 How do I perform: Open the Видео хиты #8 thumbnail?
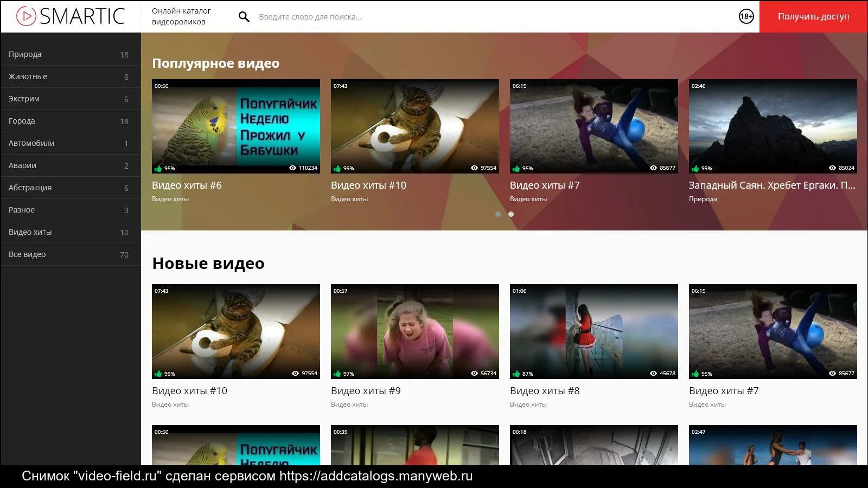[594, 331]
